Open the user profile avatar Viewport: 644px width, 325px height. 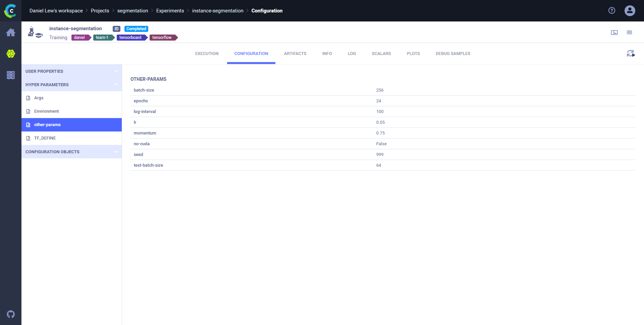pos(630,11)
